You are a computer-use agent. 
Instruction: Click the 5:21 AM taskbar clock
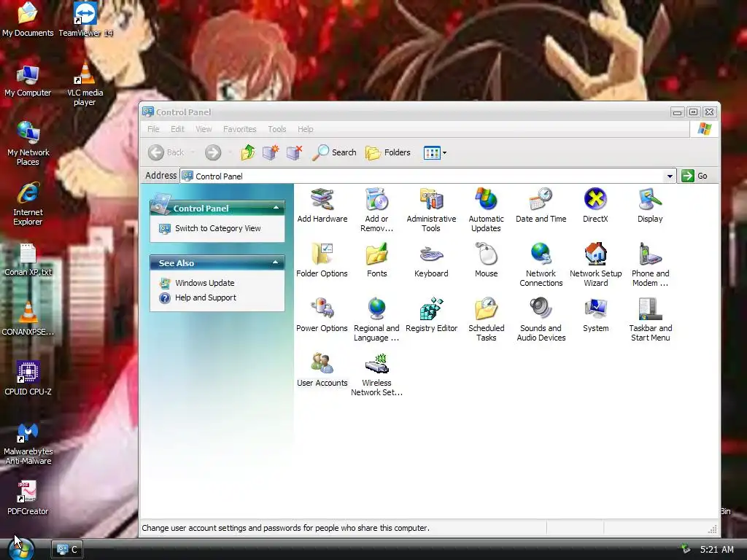click(x=716, y=550)
